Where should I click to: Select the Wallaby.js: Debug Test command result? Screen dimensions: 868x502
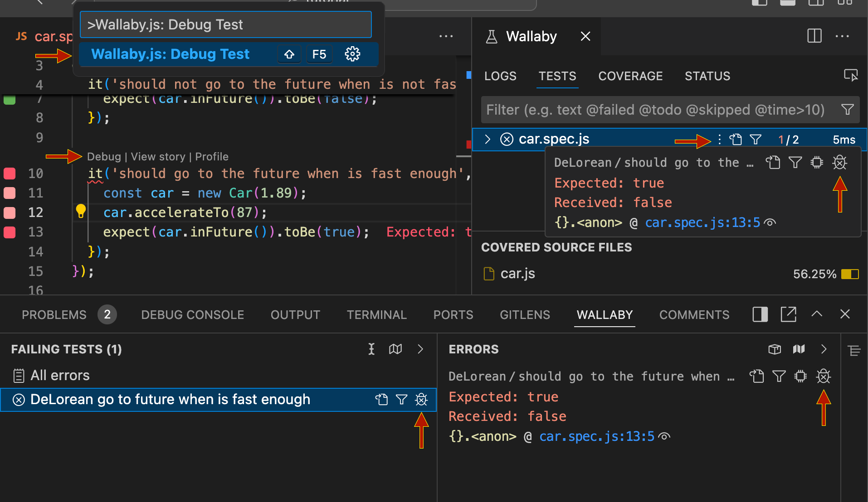(x=229, y=54)
